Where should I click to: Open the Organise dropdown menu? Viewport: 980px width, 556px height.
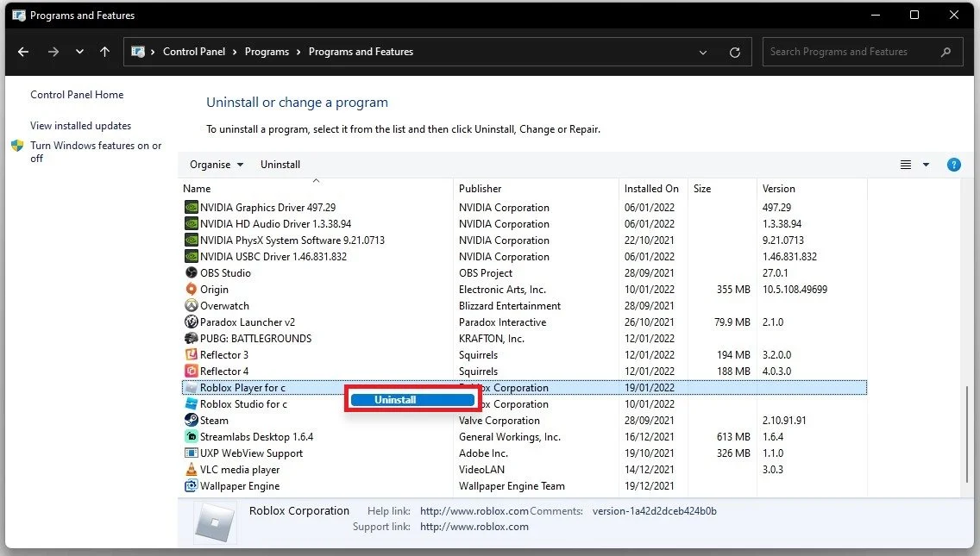tap(217, 165)
